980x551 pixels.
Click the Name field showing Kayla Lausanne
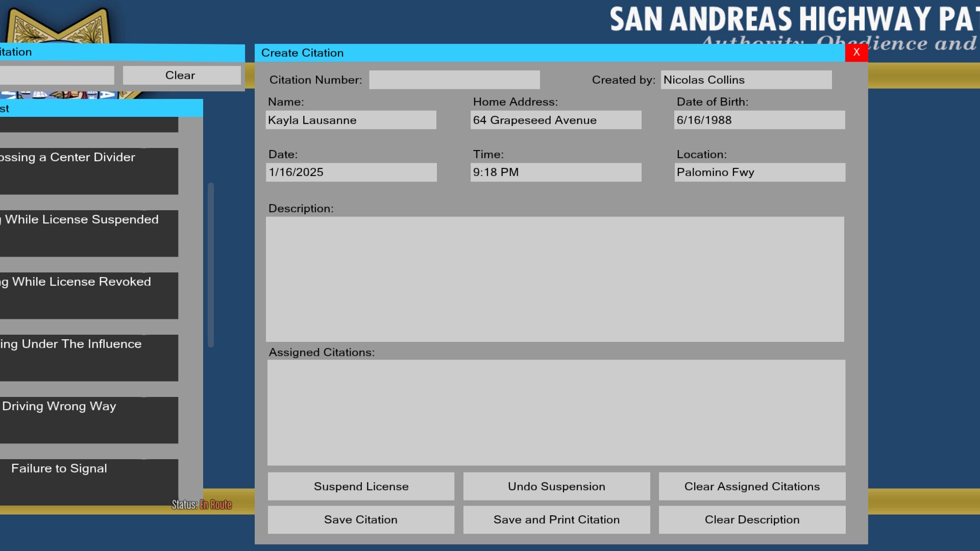[351, 120]
